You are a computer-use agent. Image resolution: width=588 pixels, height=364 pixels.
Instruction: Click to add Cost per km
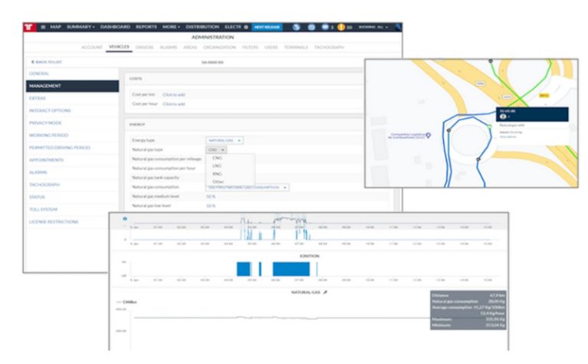click(173, 94)
